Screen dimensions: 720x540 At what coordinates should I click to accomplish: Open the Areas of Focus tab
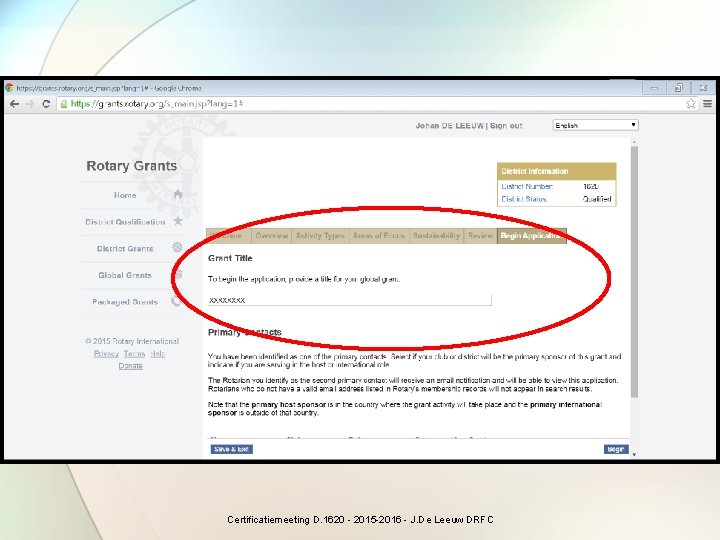(x=379, y=236)
